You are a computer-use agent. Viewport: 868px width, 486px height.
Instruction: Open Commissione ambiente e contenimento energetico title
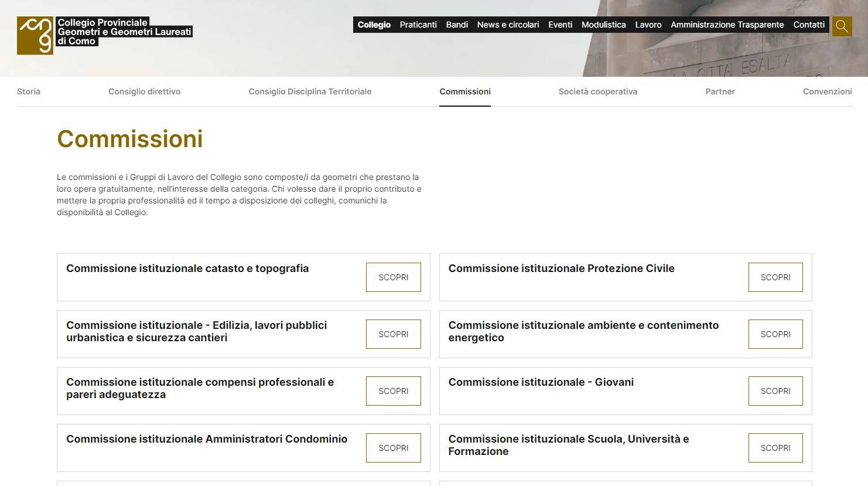coord(583,331)
